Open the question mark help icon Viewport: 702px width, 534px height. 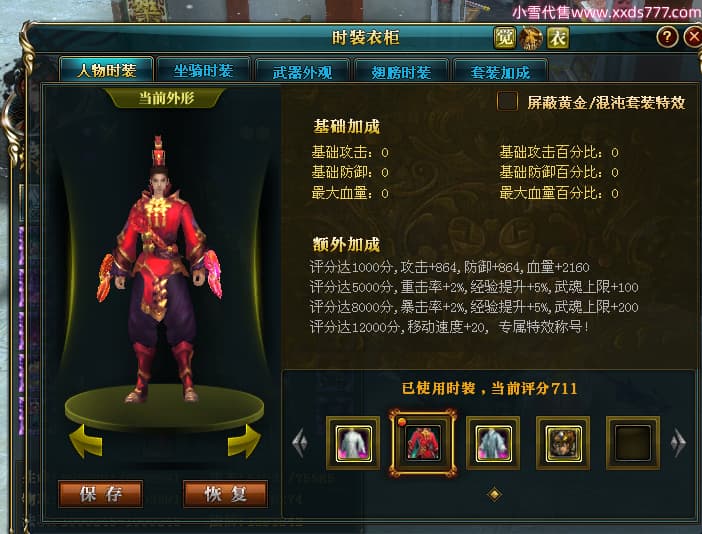pyautogui.click(x=667, y=37)
